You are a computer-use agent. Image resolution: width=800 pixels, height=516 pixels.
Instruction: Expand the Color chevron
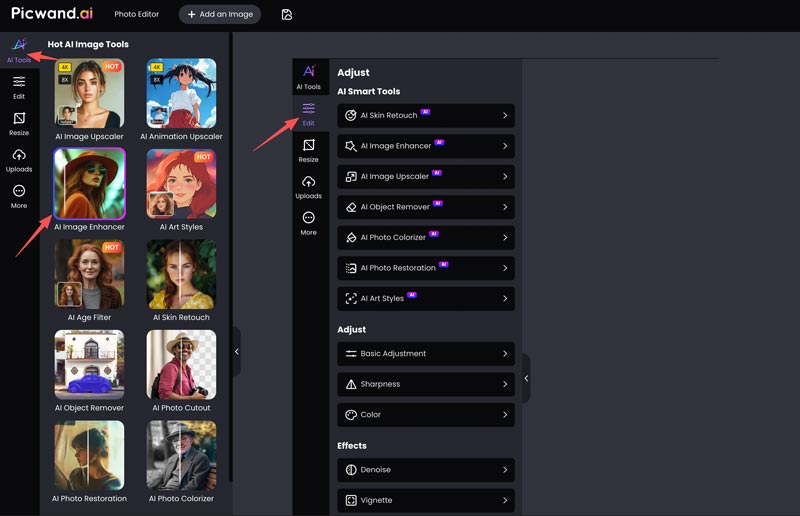coord(505,415)
